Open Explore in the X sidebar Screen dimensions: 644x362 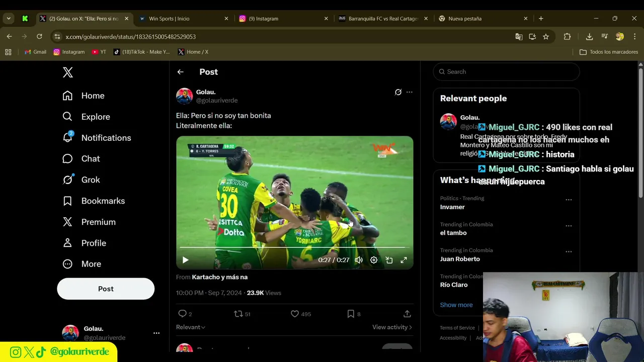86,117
